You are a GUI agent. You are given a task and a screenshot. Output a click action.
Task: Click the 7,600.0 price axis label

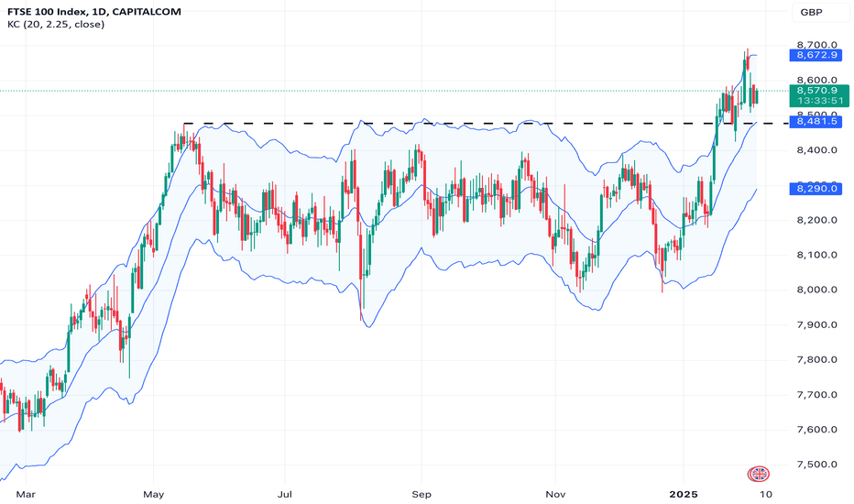[816, 430]
